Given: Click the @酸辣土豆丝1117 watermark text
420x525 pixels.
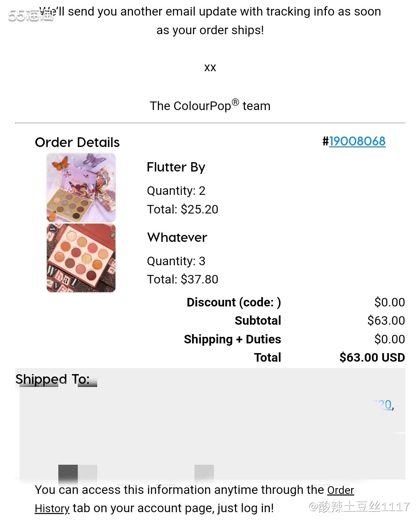Looking at the screenshot, I should tap(359, 506).
